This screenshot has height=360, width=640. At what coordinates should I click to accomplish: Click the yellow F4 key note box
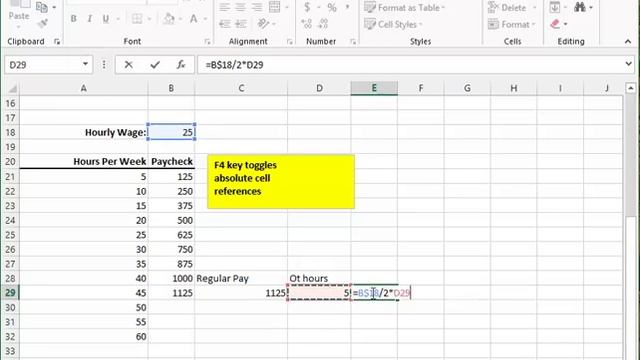pyautogui.click(x=281, y=182)
